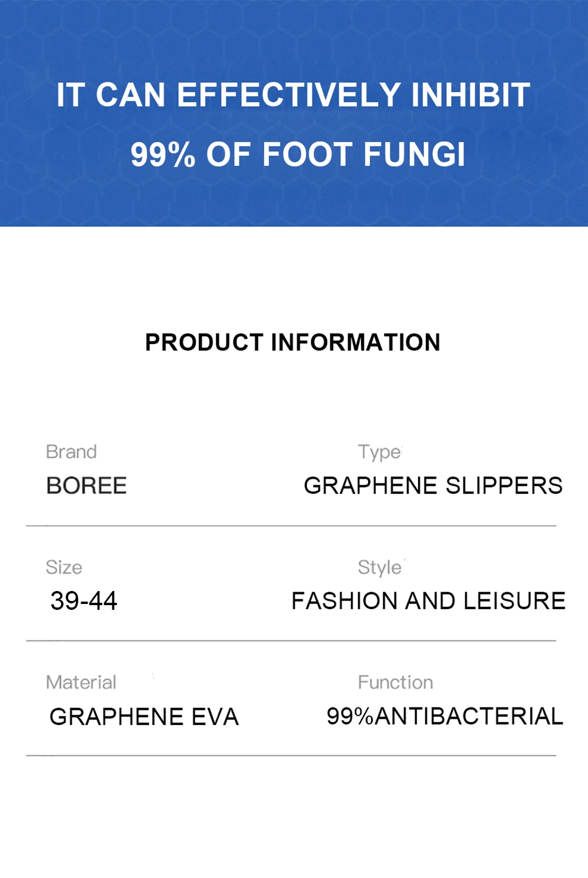The height and width of the screenshot is (878, 588).
Task: Click the word INHIBIT in the banner
Action: pyautogui.click(x=470, y=95)
